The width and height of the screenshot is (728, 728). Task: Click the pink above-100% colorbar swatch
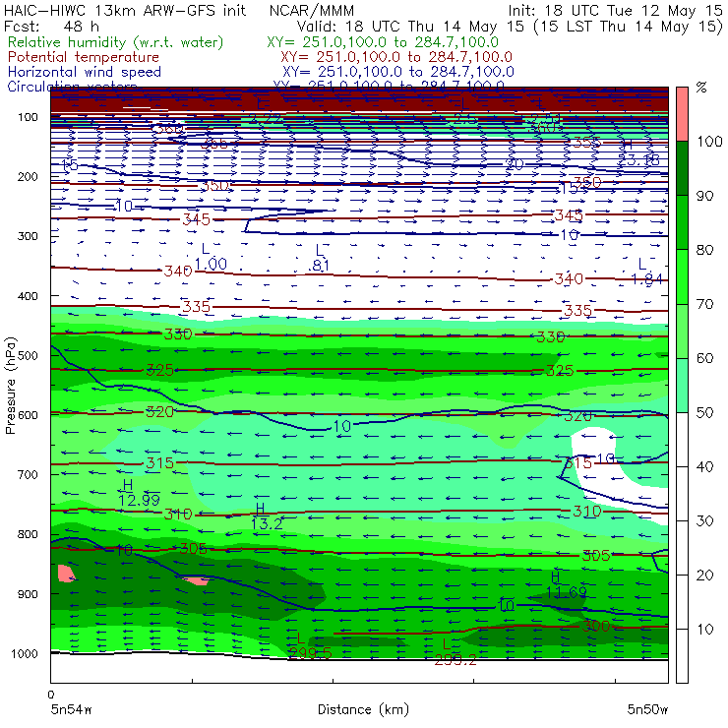[682, 114]
